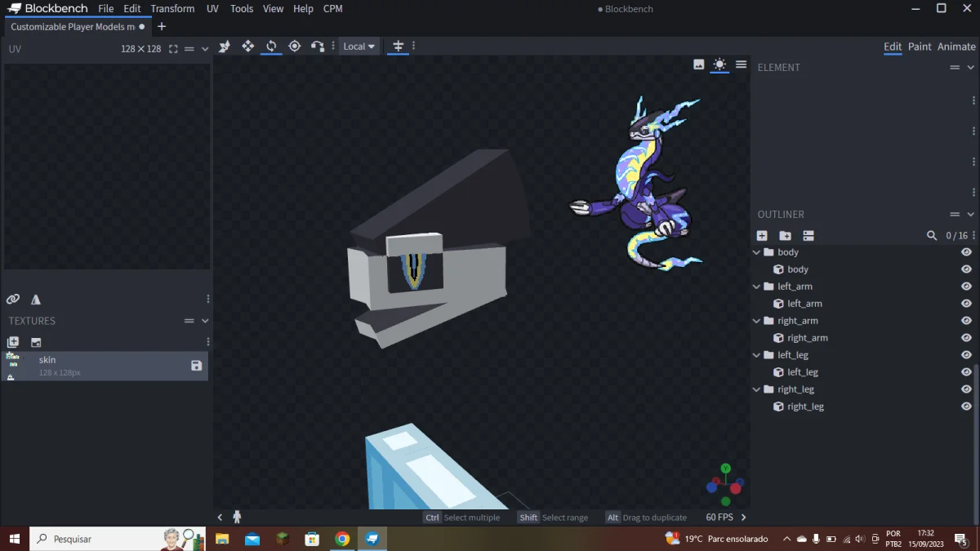Collapse the right_leg group
This screenshot has height=551, width=980.
[757, 389]
